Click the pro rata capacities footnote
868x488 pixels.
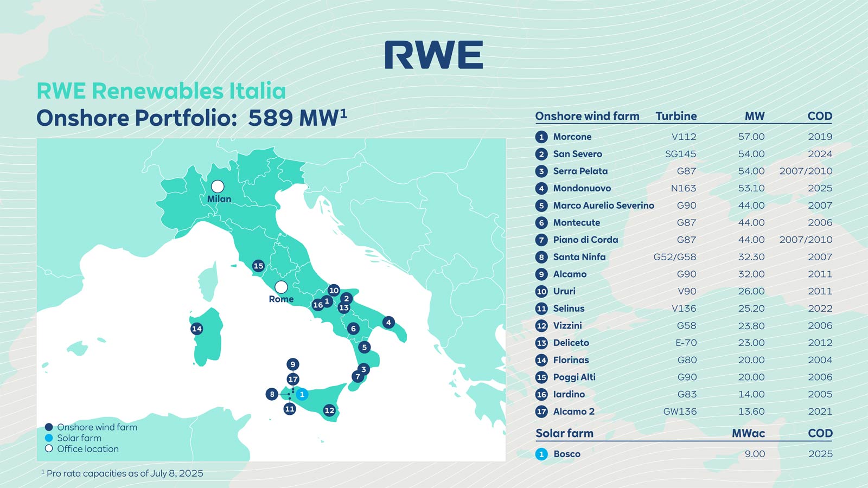122,473
